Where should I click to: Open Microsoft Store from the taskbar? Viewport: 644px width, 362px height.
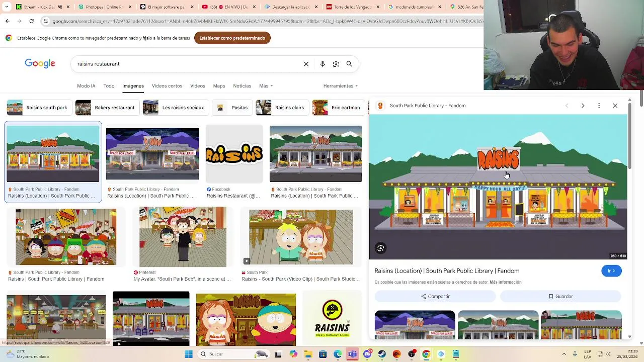pos(323,354)
